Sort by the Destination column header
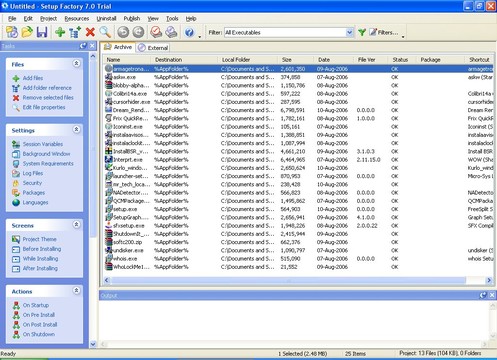The height and width of the screenshot is (360, 497). pyautogui.click(x=185, y=60)
